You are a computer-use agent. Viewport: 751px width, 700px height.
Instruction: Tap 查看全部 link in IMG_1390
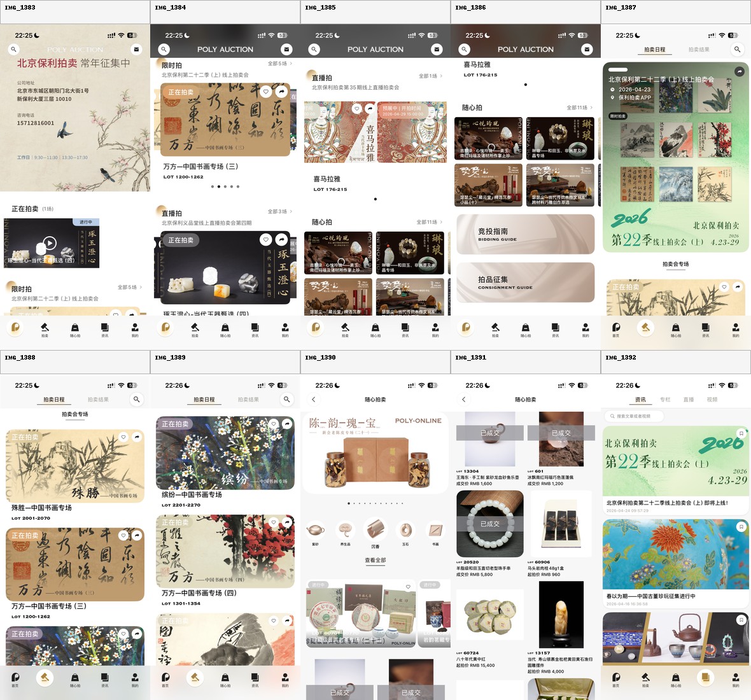375,561
